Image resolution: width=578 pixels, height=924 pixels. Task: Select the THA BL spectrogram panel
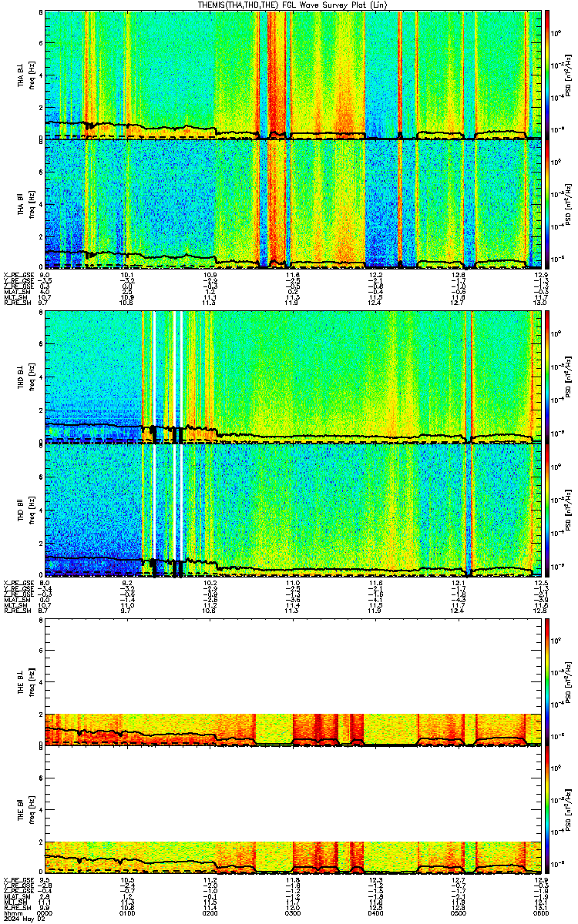pos(292,75)
